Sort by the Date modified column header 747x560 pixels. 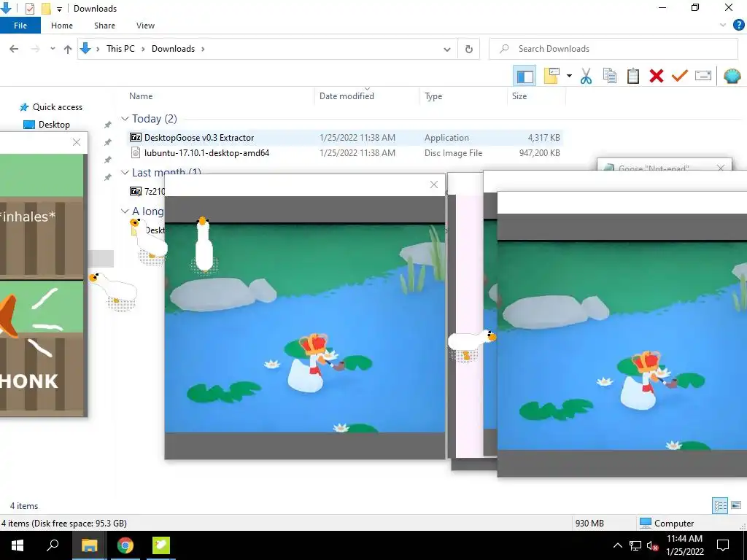click(x=347, y=96)
